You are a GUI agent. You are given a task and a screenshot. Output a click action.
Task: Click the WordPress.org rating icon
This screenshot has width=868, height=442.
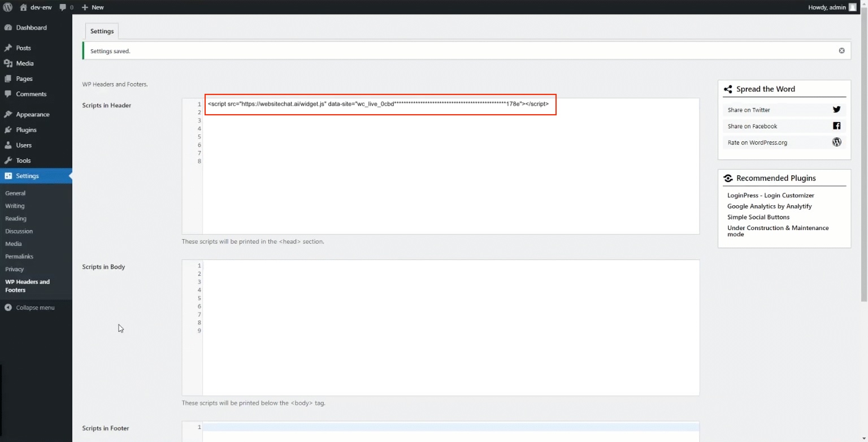(x=836, y=142)
